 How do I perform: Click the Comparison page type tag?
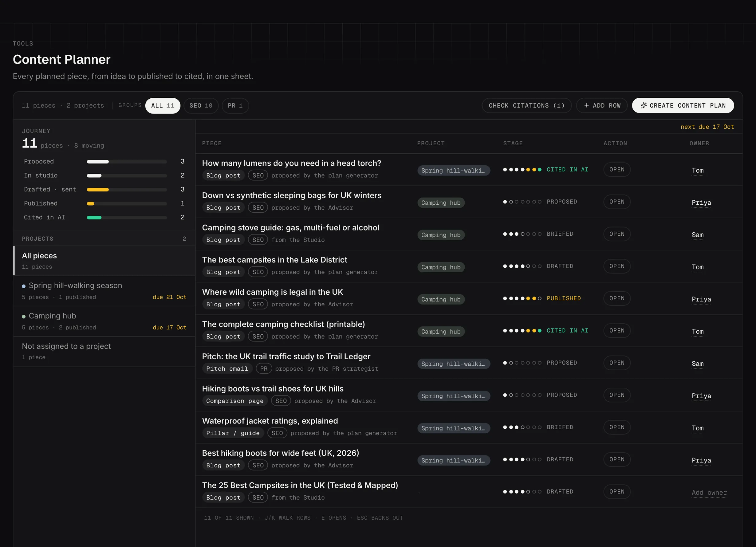click(235, 401)
